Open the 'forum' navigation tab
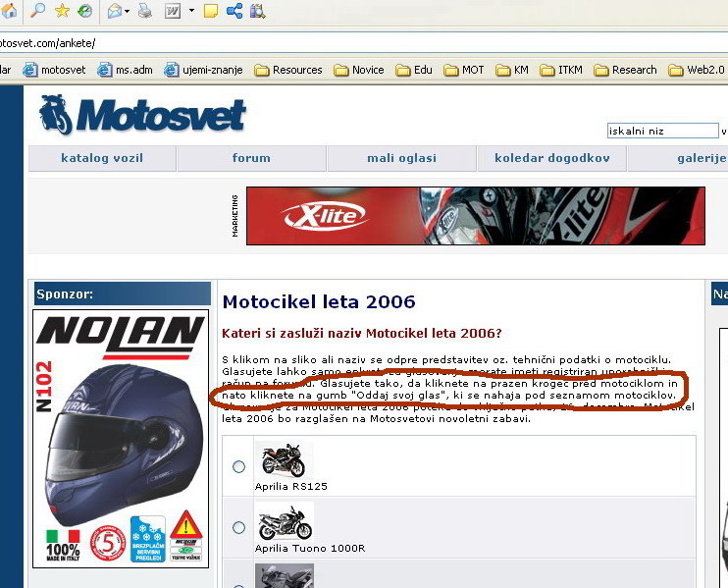The width and height of the screenshot is (728, 588). [251, 158]
